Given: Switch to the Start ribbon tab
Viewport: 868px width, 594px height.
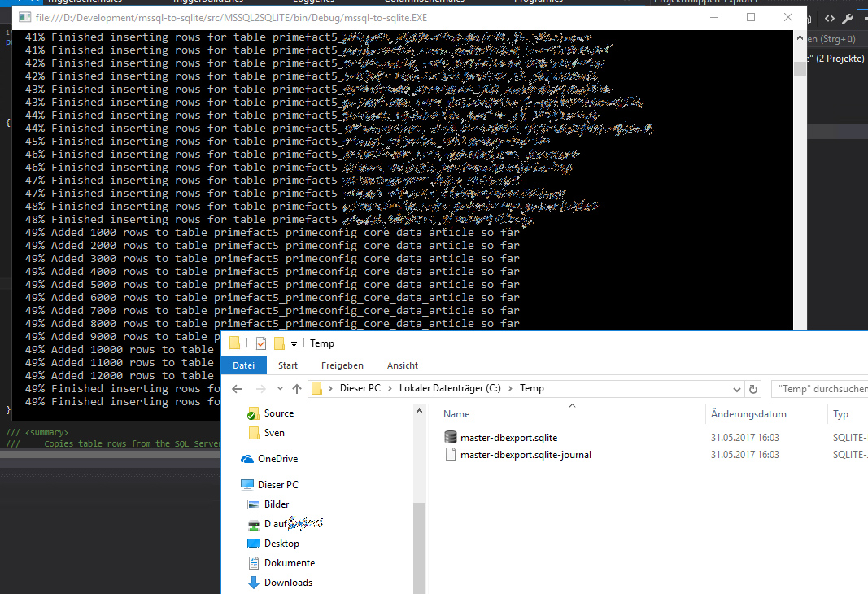Looking at the screenshot, I should [x=288, y=365].
